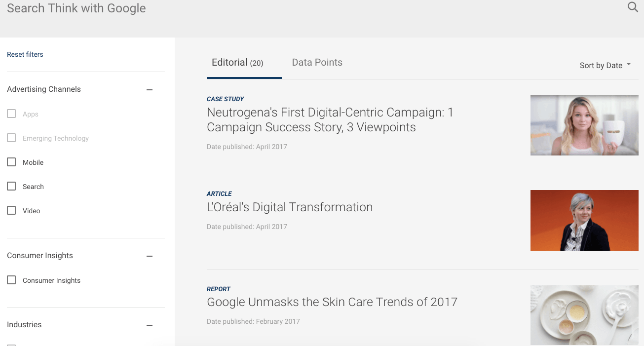The image size is (644, 346).
Task: Click the Reset filters link
Action: (25, 54)
